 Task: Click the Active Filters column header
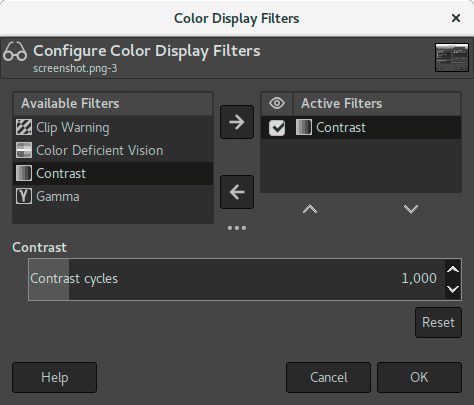click(x=377, y=104)
